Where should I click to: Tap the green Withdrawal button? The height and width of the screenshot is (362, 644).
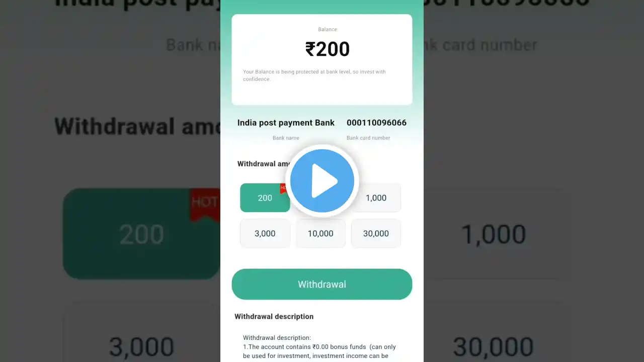tap(322, 284)
